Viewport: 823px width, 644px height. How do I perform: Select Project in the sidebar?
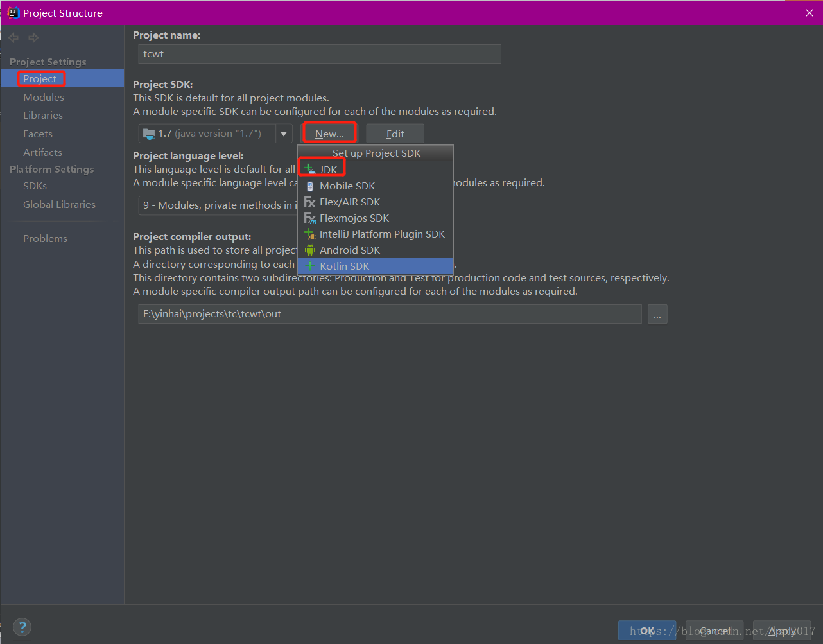coord(62,78)
